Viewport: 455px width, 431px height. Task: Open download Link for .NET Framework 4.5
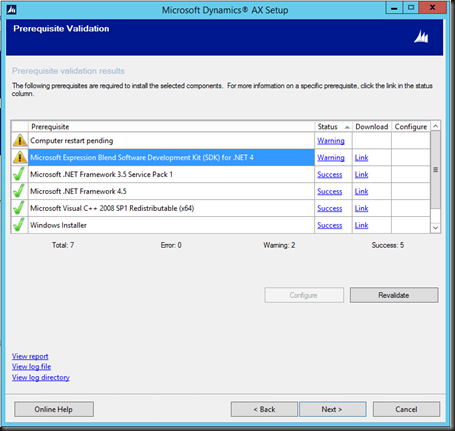361,191
